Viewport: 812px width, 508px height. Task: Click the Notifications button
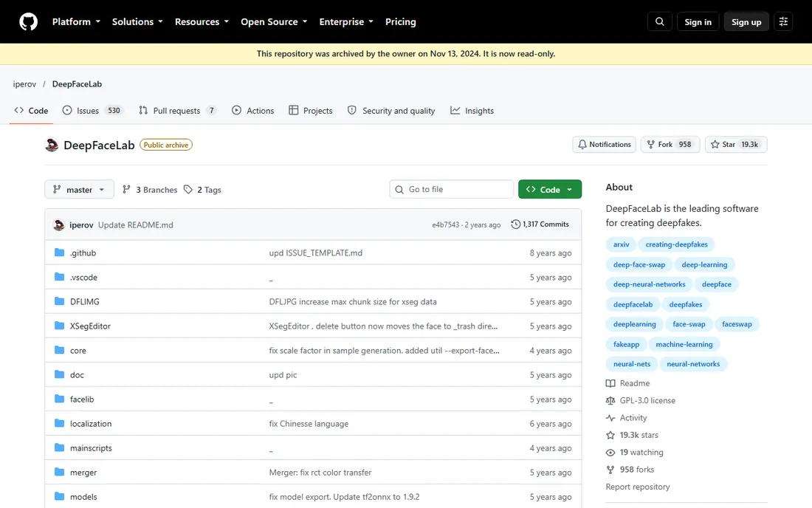[604, 145]
